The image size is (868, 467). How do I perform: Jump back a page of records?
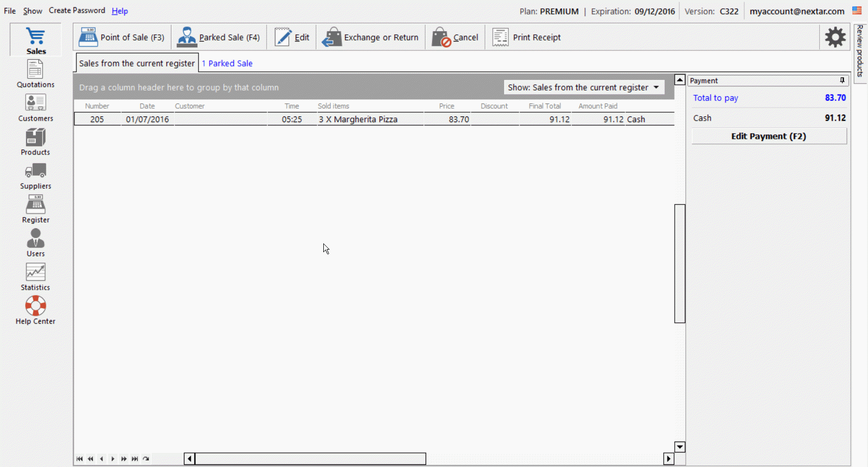pos(90,459)
